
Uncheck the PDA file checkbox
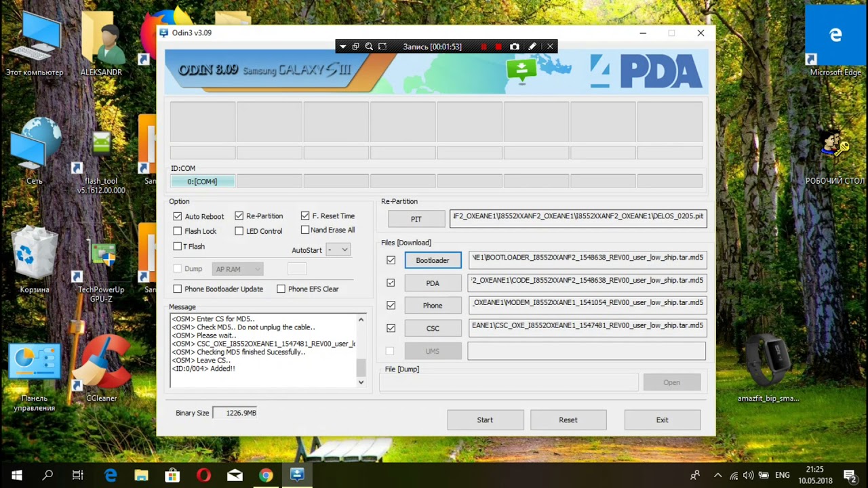point(391,283)
